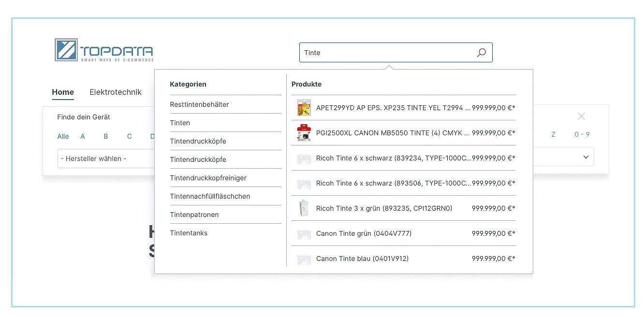644x317 pixels.
Task: Open the Hersteller wählen dropdown
Action: (x=106, y=158)
